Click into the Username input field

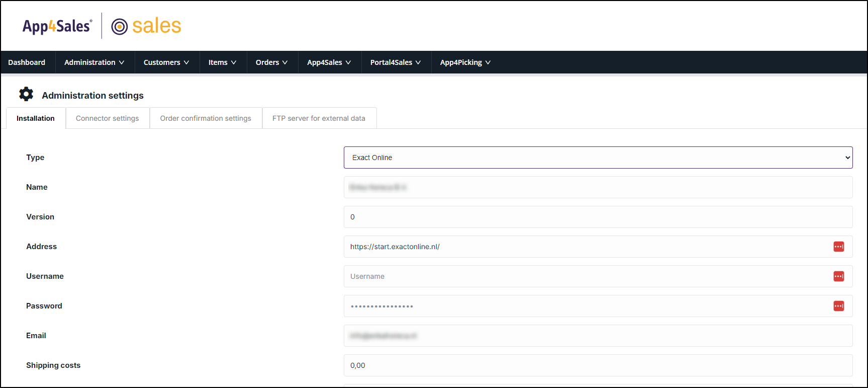[x=598, y=276]
